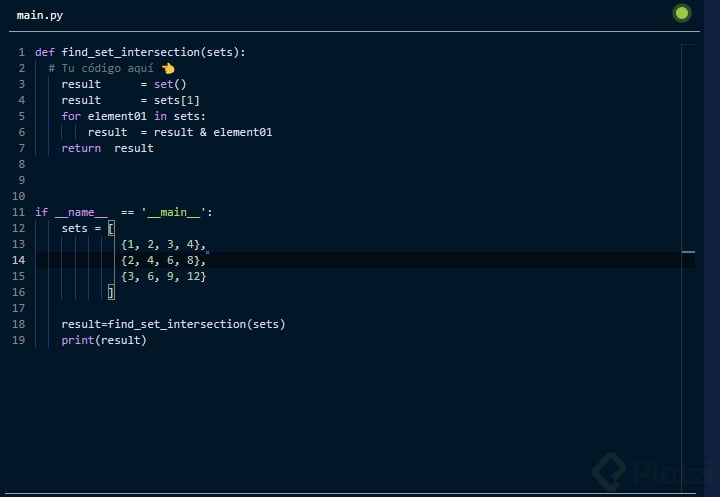Click line number 1 in gutter
Viewport: 720px width, 497px height.
21,52
